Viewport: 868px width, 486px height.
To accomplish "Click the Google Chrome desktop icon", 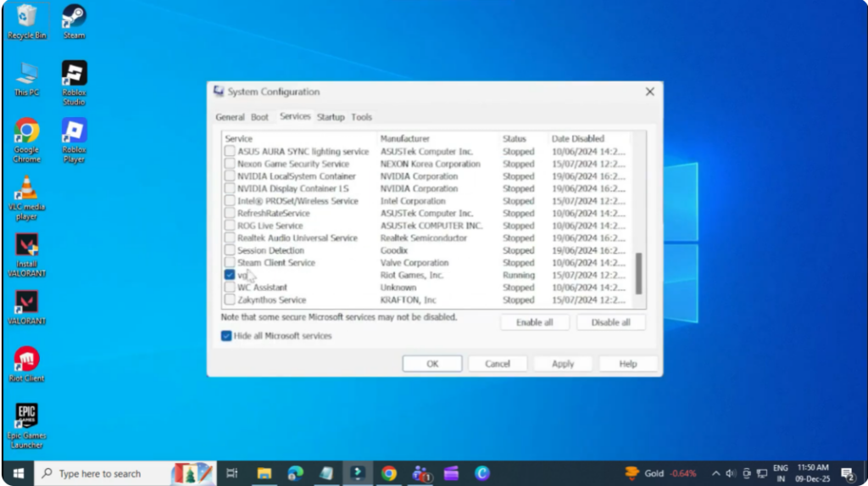I will point(26,131).
